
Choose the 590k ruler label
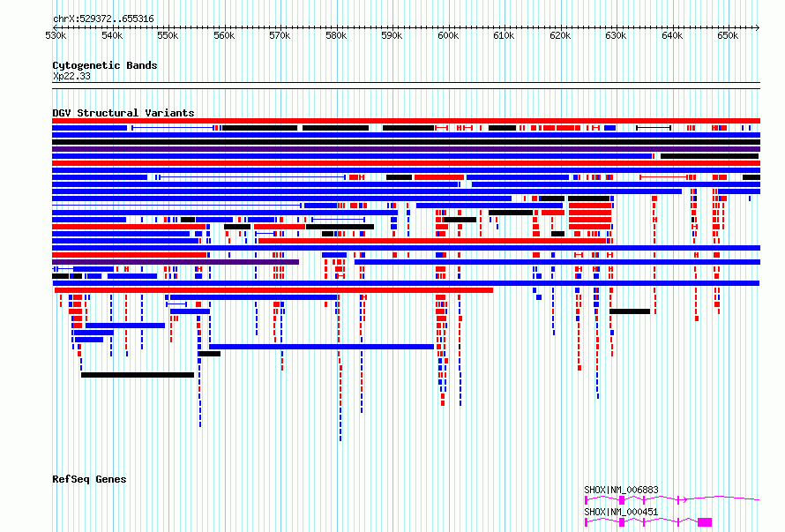(x=392, y=36)
